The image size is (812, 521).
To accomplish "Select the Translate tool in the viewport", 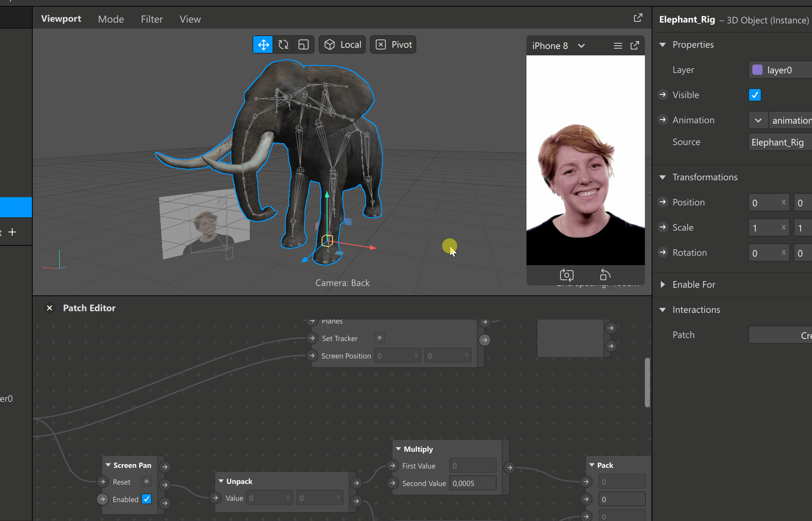I will coord(262,44).
